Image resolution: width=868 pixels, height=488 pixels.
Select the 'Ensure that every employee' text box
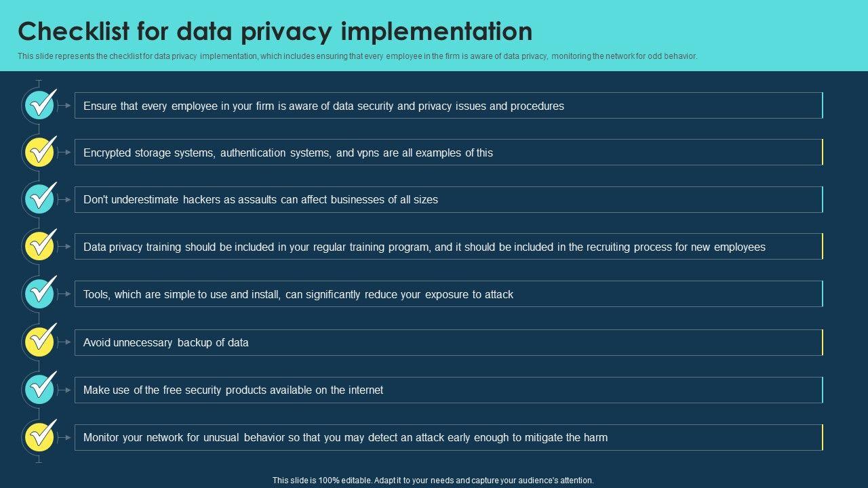[448, 106]
